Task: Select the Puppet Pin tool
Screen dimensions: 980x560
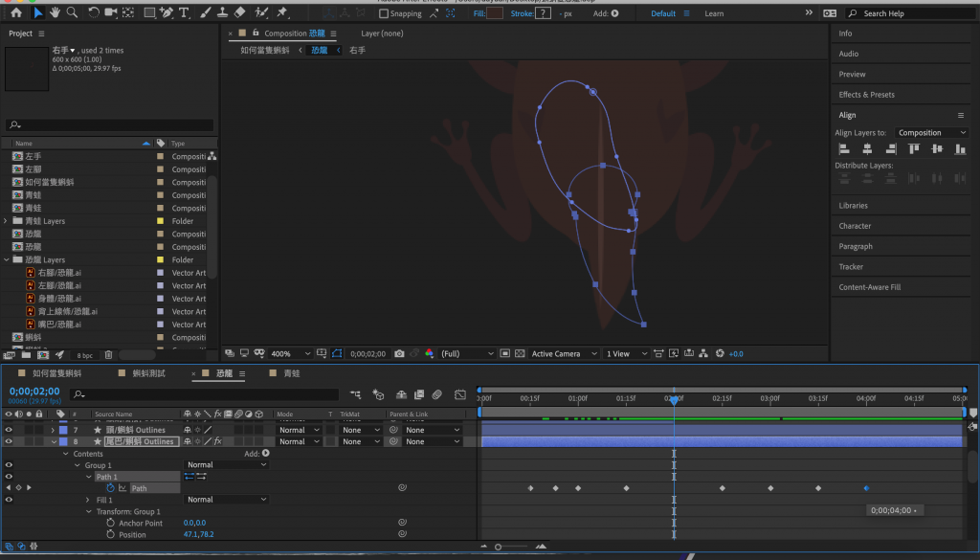Action: coord(282,12)
